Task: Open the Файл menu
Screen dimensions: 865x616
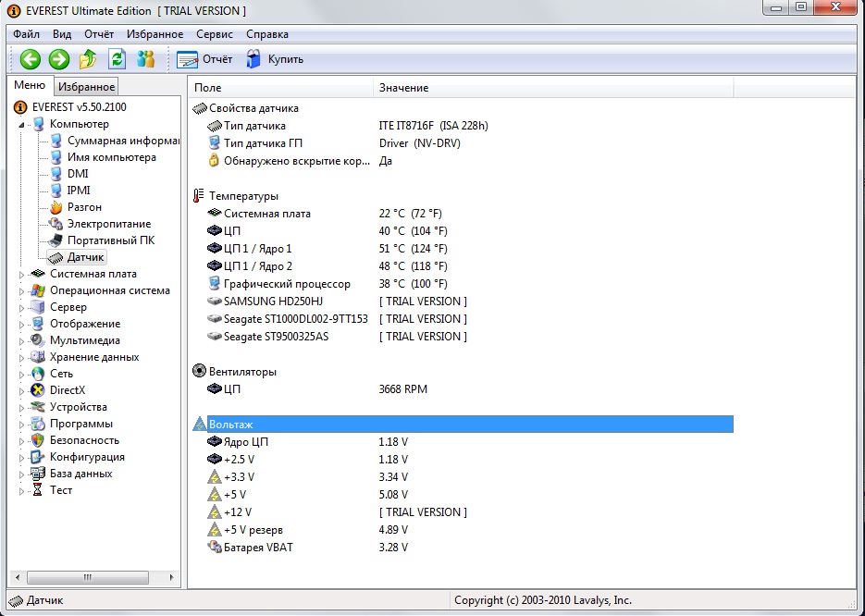Action: coord(27,34)
